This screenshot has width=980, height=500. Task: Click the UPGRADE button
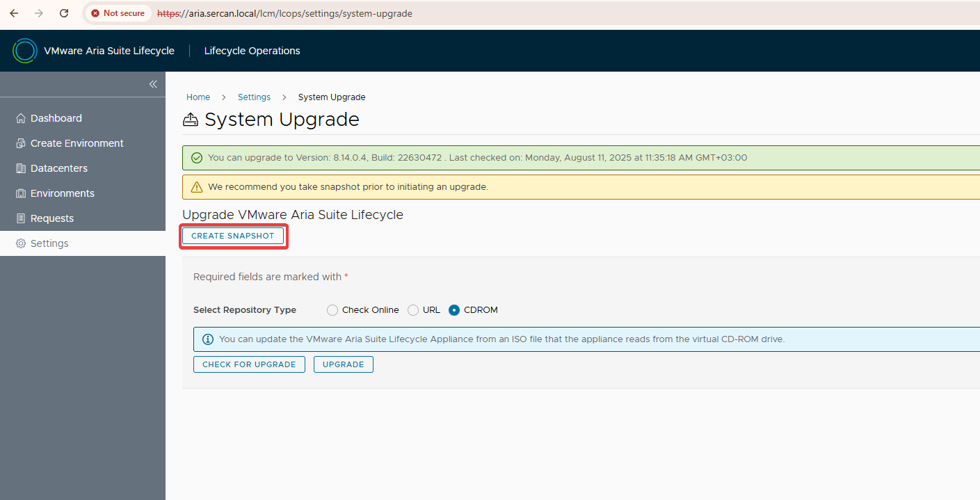(344, 364)
